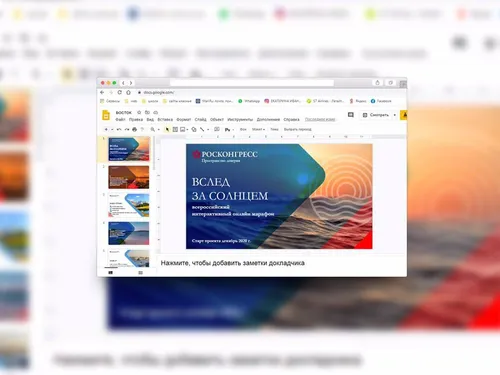
Task: Click the Смотреть present button
Action: (x=376, y=115)
